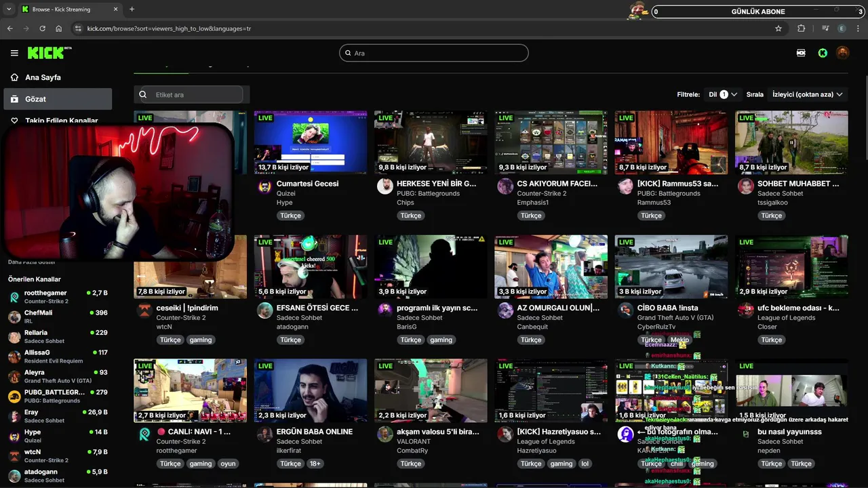Open AllissaG in recommended channels
Image resolution: width=868 pixels, height=488 pixels.
58,357
